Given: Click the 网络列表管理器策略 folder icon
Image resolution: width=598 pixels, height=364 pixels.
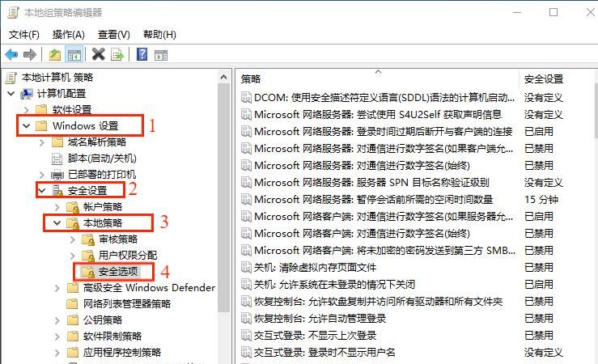Looking at the screenshot, I should pyautogui.click(x=73, y=304).
